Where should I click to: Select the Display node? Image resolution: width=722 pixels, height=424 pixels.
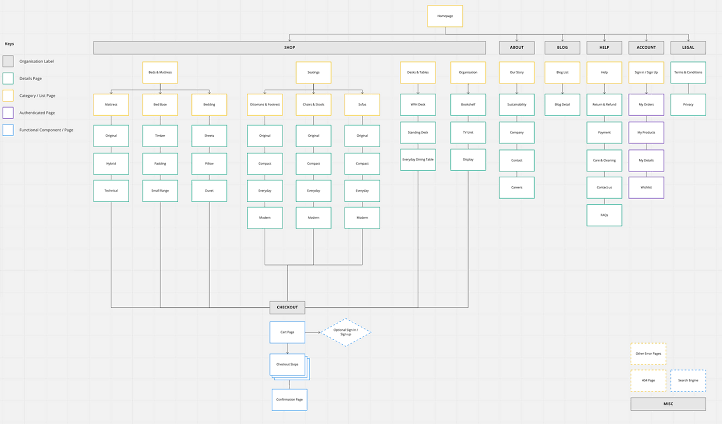coord(468,160)
